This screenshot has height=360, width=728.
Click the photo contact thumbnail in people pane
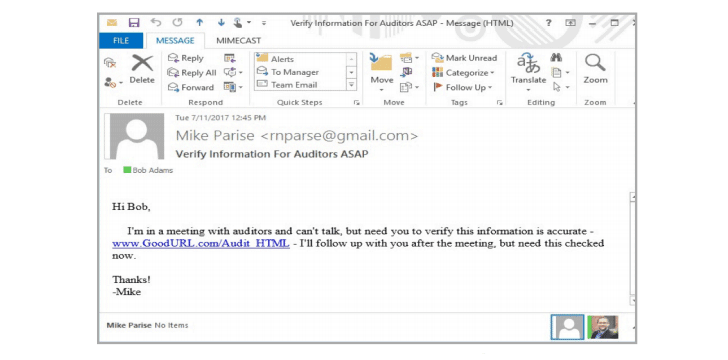pos(603,327)
